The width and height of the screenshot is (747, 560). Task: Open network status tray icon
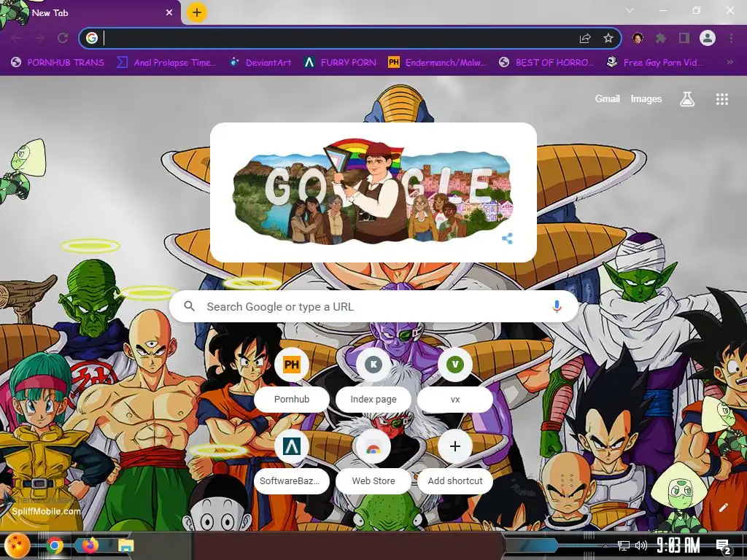pos(623,545)
